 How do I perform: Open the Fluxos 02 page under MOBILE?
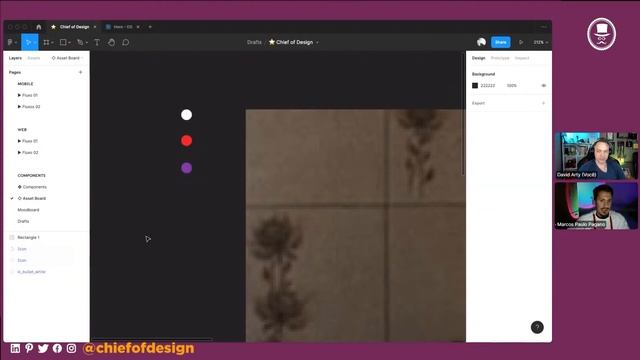point(29,107)
